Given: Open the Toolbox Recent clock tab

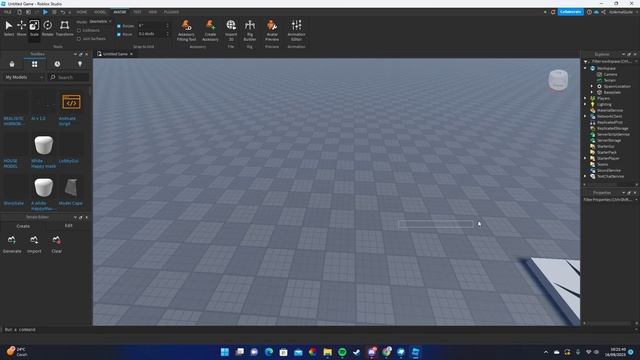Looking at the screenshot, I should pos(57,64).
